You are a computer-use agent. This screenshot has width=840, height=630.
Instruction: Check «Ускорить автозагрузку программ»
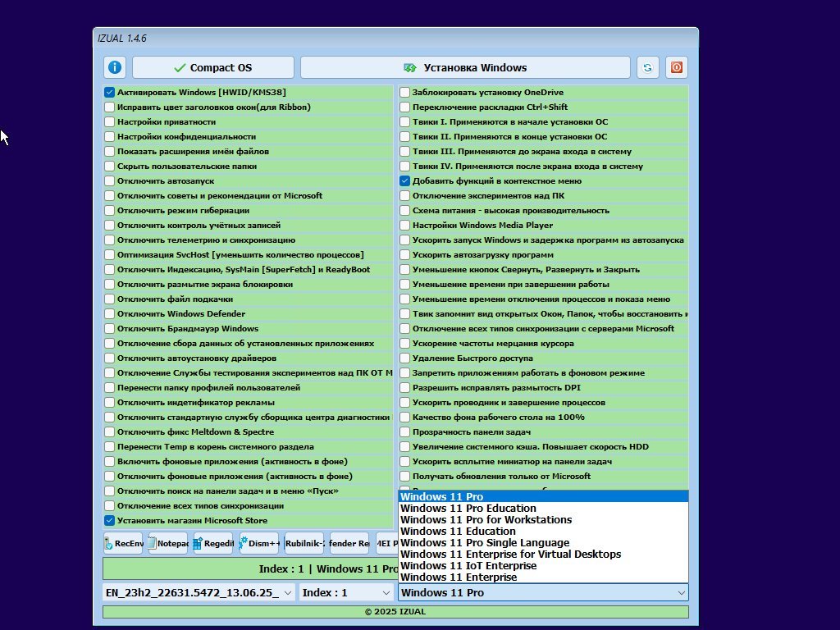click(x=404, y=255)
